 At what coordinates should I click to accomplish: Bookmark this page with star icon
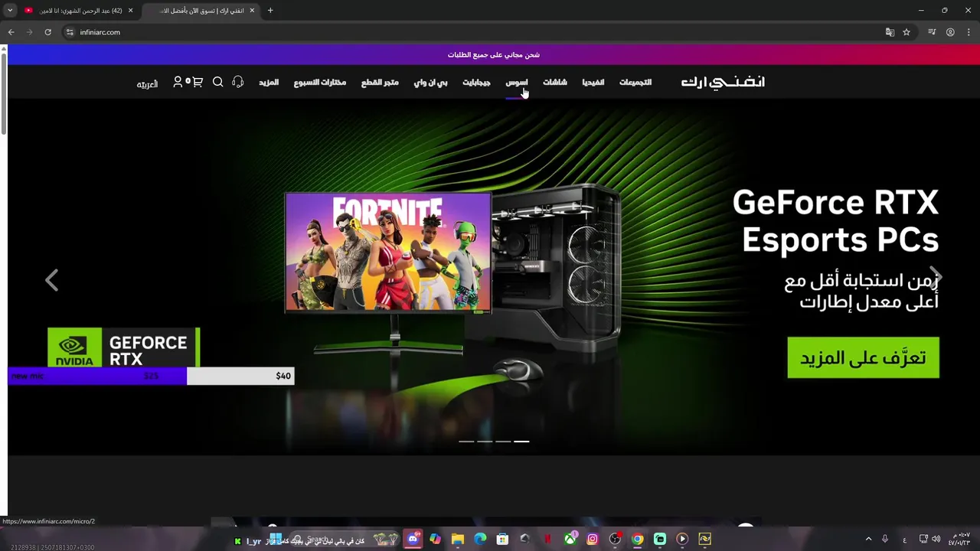coord(906,32)
